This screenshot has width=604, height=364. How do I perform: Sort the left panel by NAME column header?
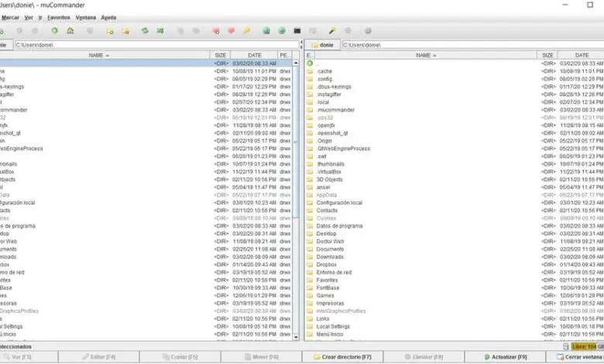tap(104, 56)
